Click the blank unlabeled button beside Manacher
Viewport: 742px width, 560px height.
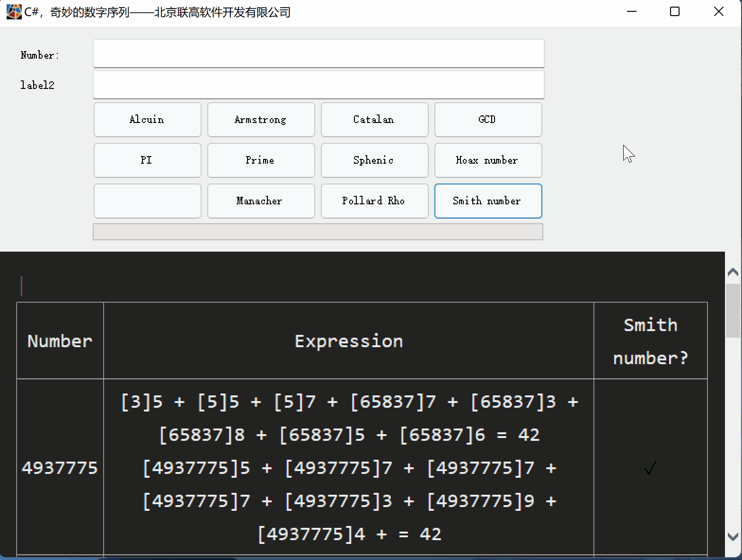point(147,201)
